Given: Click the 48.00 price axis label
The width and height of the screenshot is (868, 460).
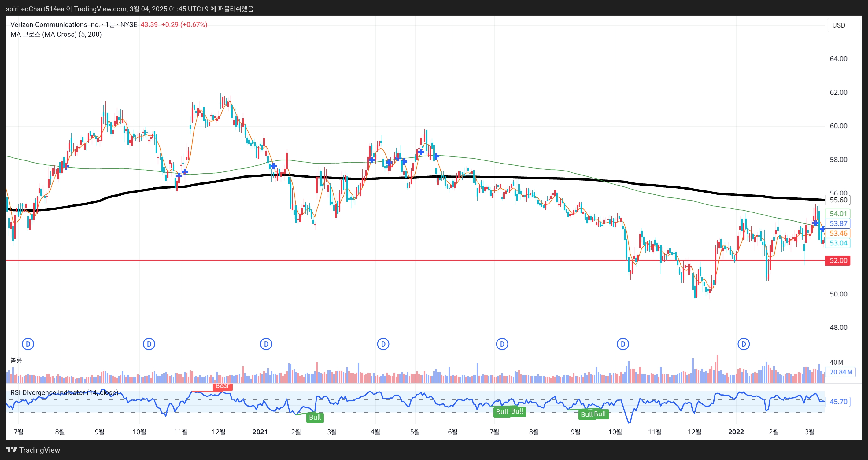Looking at the screenshot, I should tap(838, 328).
